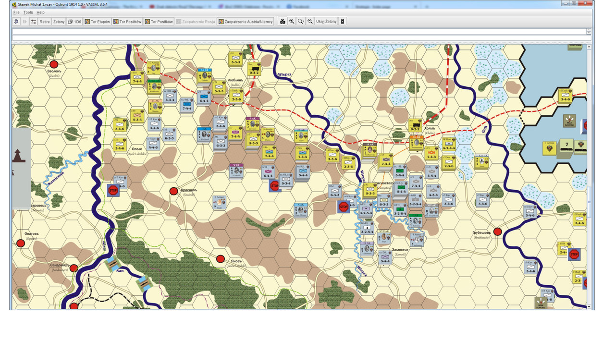Select the 4 Armee headquarters counter

[418, 239]
